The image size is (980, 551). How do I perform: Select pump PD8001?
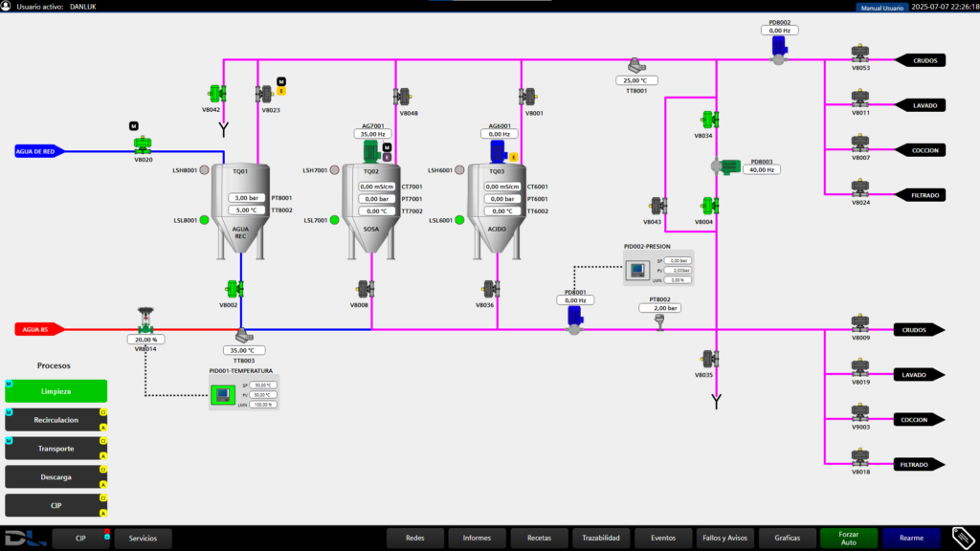pos(575,320)
